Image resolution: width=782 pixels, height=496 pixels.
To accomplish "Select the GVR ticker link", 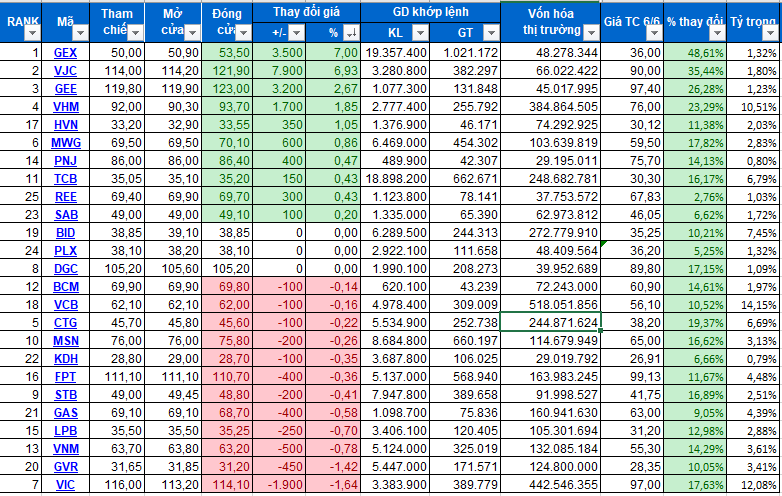I will (65, 467).
